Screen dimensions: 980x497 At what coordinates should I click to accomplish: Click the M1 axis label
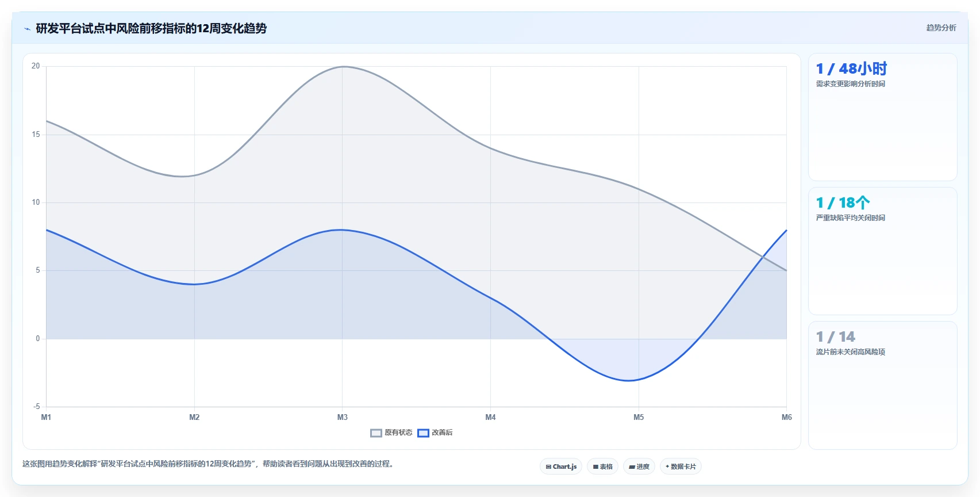[46, 417]
